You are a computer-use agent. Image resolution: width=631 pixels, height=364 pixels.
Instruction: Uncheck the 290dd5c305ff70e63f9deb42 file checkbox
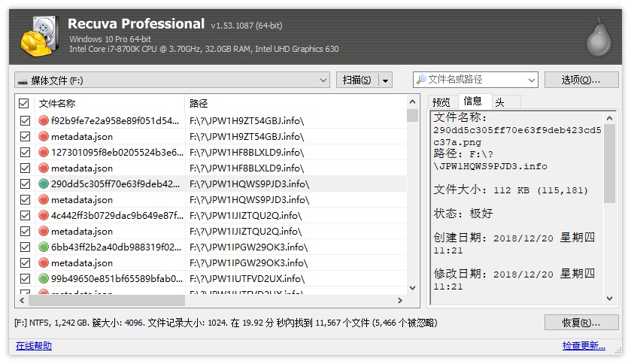25,184
